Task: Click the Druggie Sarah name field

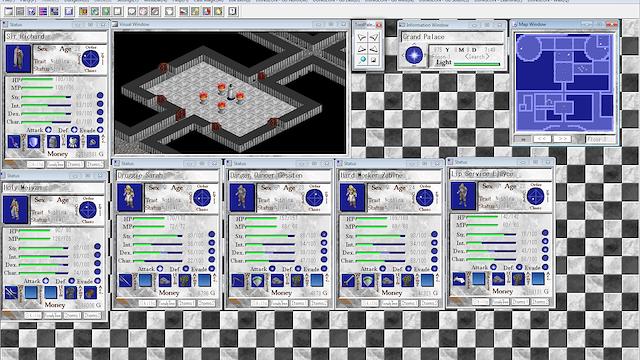Action: (x=167, y=175)
